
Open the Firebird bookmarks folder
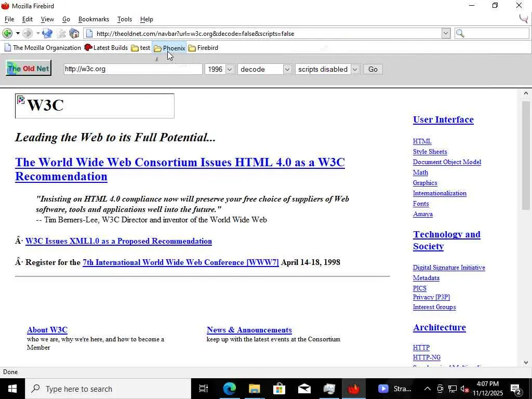[x=203, y=48]
